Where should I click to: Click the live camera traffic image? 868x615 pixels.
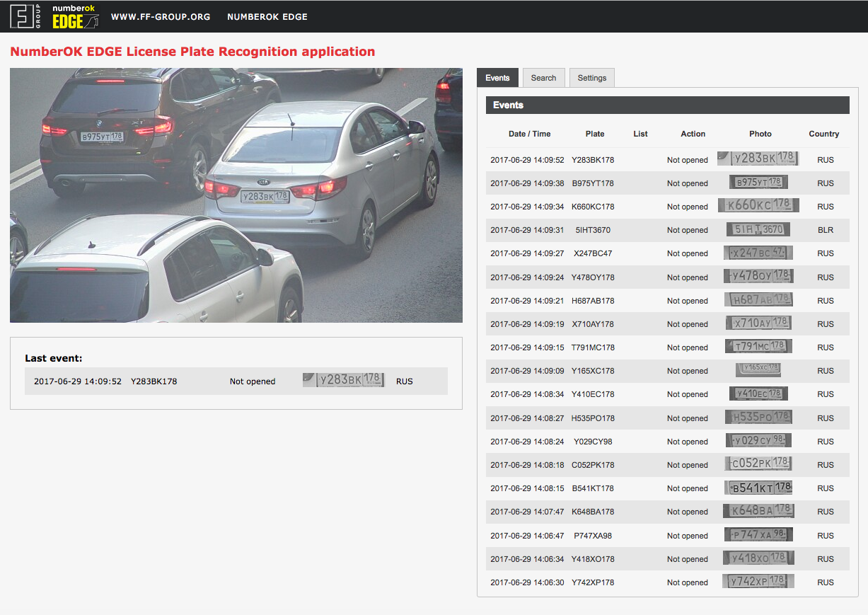(x=236, y=195)
